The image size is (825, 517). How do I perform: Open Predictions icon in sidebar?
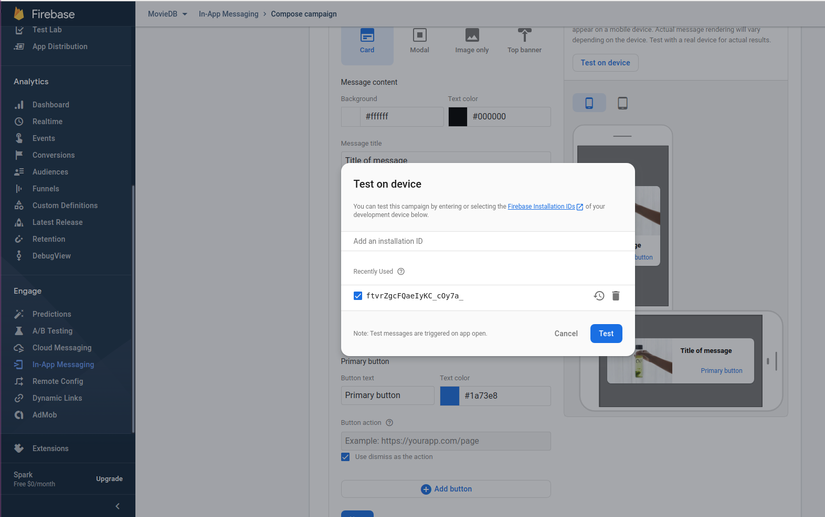click(19, 314)
